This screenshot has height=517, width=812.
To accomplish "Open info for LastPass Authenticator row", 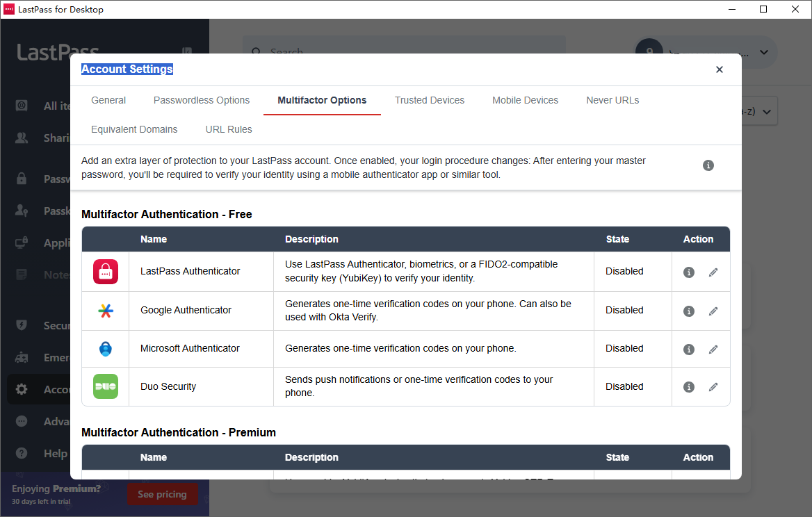I will (x=689, y=272).
